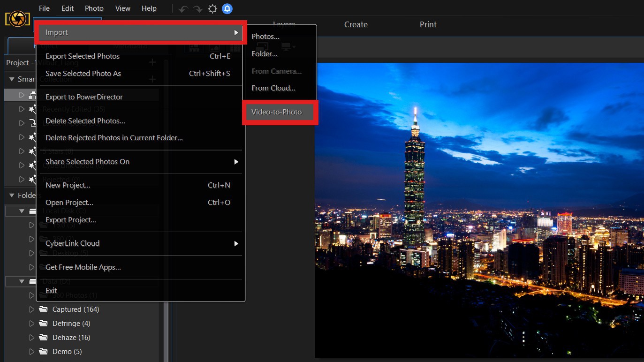Expand the Dehaze (16) folder
This screenshot has height=362, width=644.
click(32, 338)
